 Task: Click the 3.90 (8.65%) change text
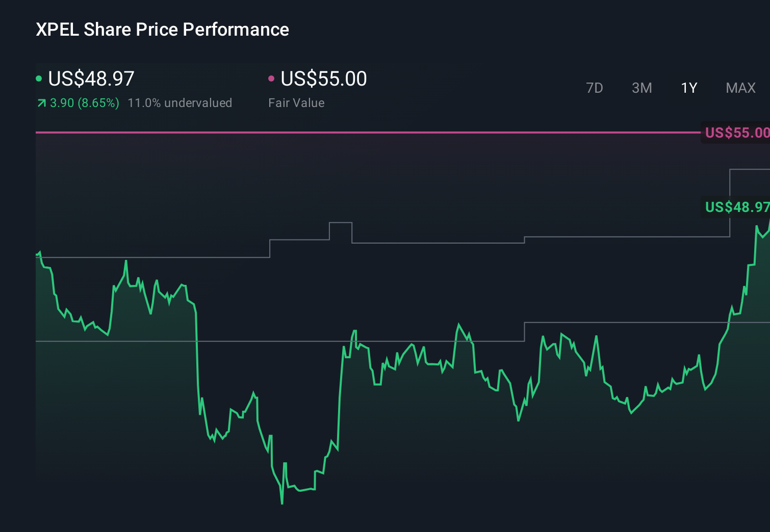click(x=84, y=102)
